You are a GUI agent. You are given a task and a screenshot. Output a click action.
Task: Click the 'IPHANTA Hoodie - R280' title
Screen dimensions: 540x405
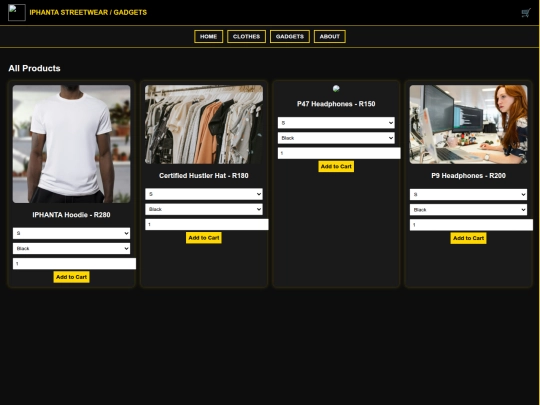(71, 215)
